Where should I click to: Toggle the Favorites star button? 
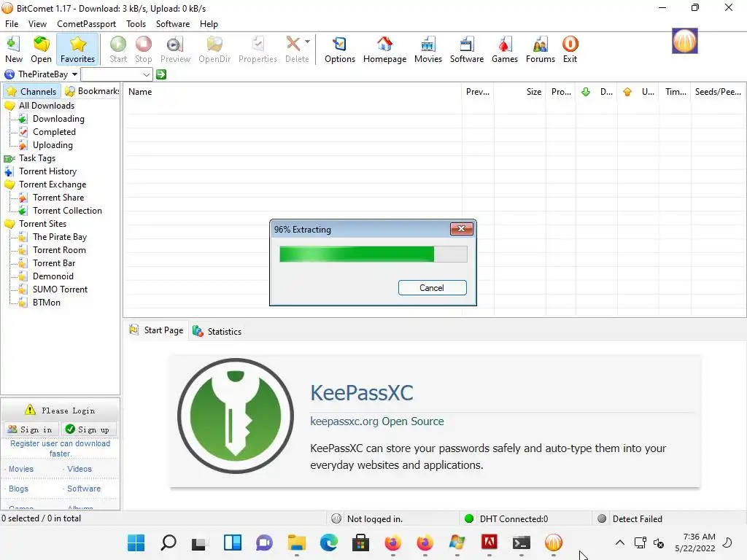point(77,50)
